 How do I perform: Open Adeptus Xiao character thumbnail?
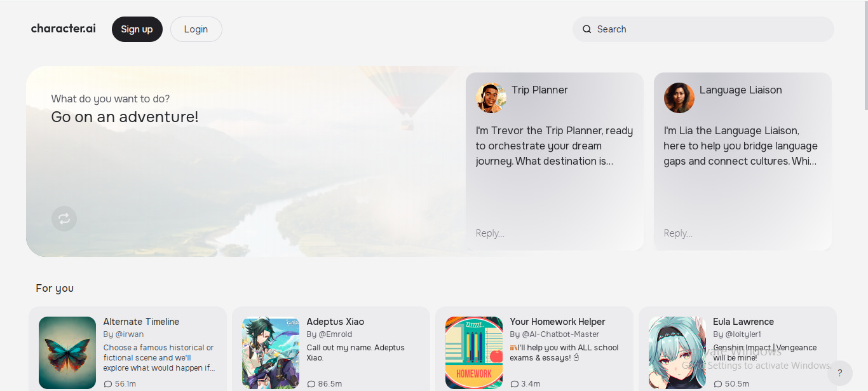tap(271, 353)
